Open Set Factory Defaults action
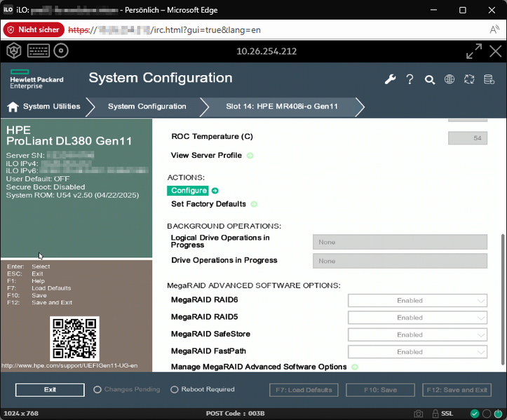 point(208,204)
